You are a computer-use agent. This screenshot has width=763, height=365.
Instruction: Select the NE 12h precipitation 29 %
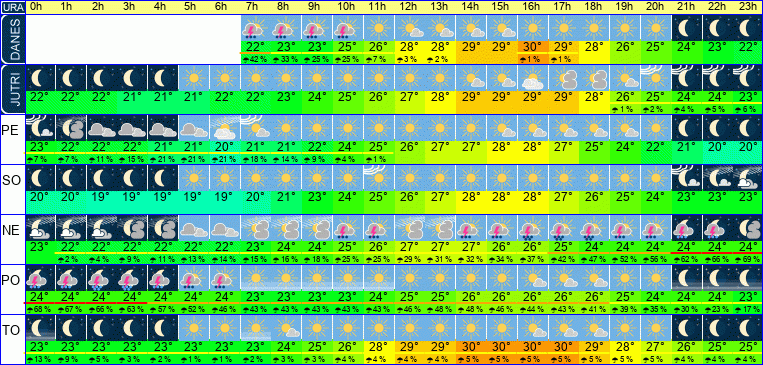click(x=409, y=259)
